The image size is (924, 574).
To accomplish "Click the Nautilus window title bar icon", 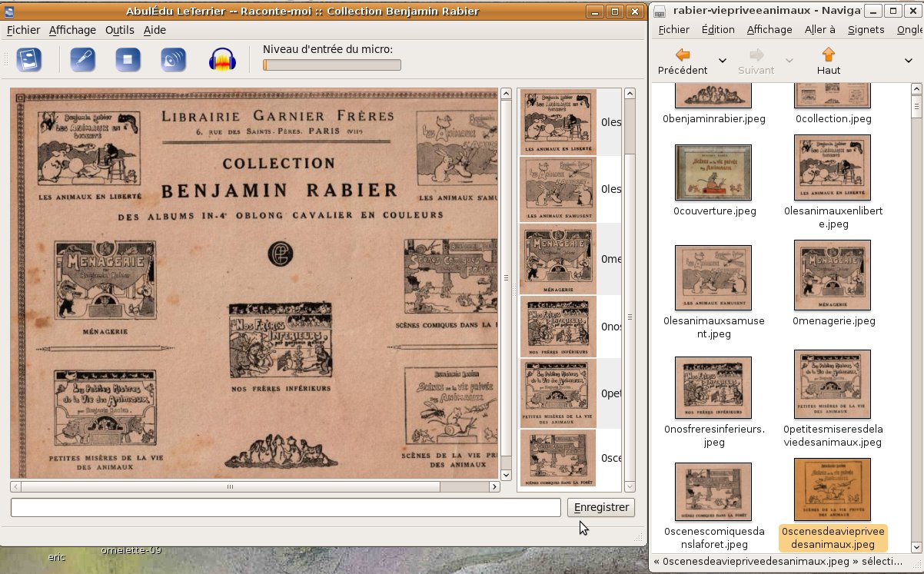I will click(x=660, y=11).
